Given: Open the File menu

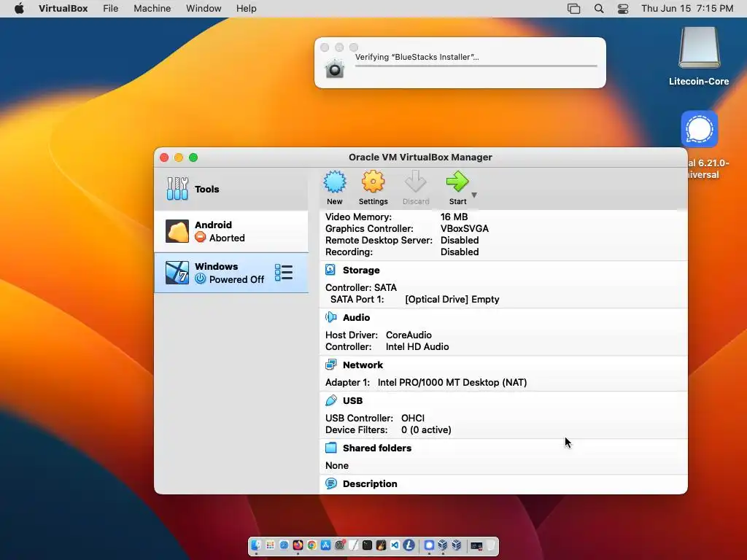Looking at the screenshot, I should tap(111, 8).
